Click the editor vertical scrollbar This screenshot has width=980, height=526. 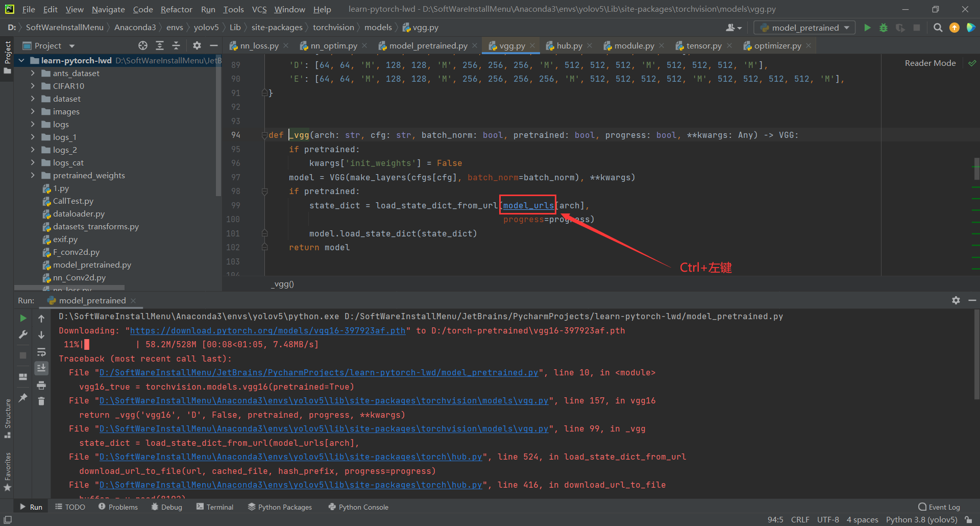pos(976,169)
